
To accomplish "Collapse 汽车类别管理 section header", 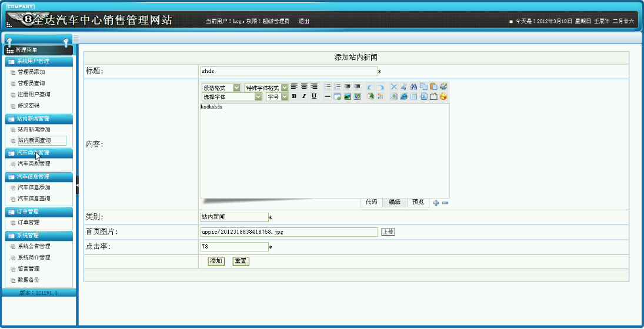I will tap(39, 153).
